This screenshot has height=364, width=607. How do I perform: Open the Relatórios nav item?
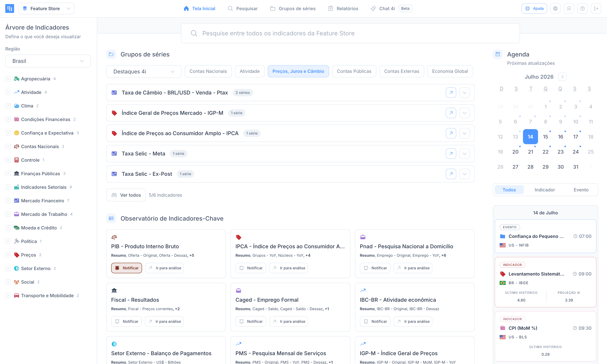pos(343,9)
